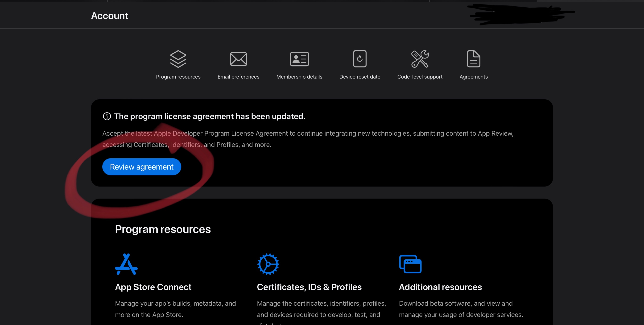
Task: Select the Email preferences label
Action: click(238, 77)
